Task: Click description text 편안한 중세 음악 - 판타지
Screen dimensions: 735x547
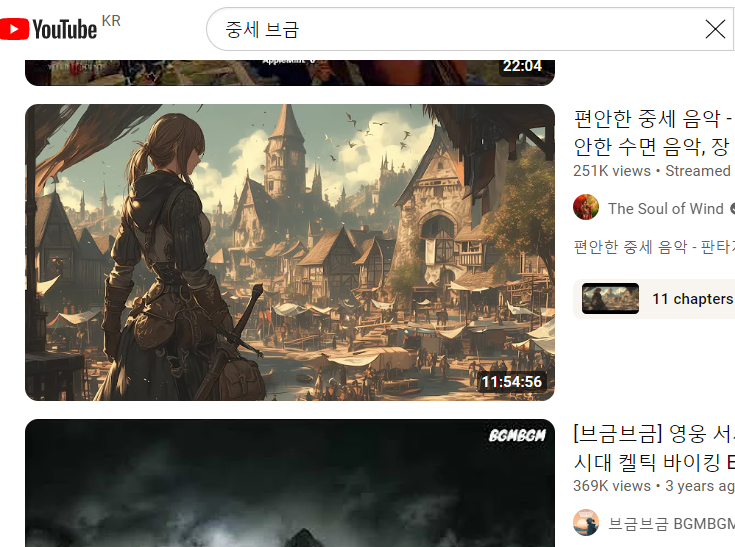Action: pos(654,247)
